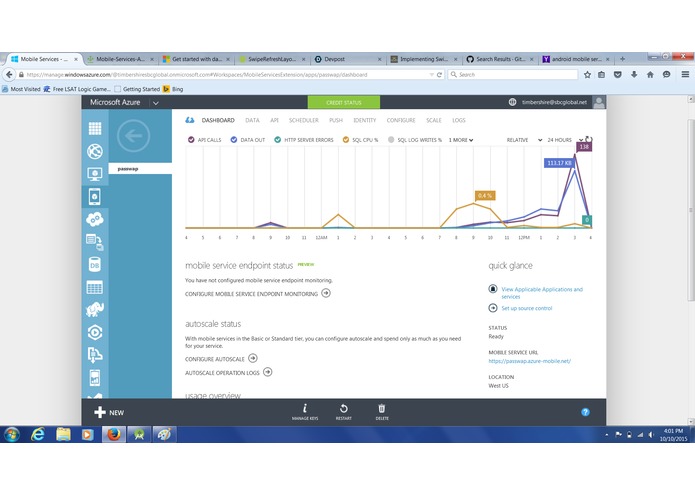Click View Applicable Applications and services
Viewport: 695px width, 494px height.
(542, 293)
